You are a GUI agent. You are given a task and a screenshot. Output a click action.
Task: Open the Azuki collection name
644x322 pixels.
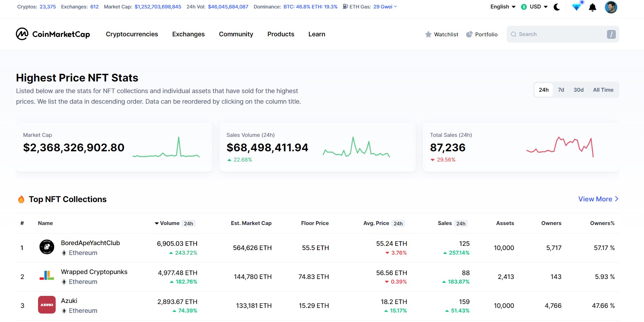[69, 301]
